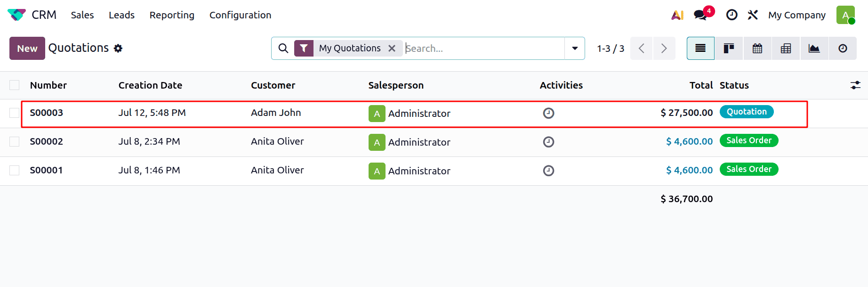
Task: Switch to kanban view
Action: coord(729,48)
